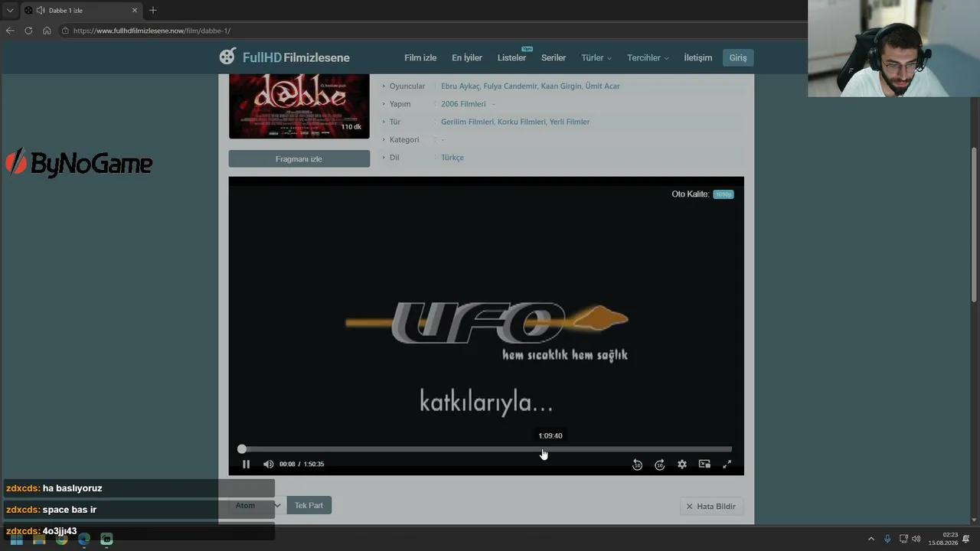This screenshot has width=980, height=551.
Task: Pause the video with the pause icon
Action: (246, 464)
